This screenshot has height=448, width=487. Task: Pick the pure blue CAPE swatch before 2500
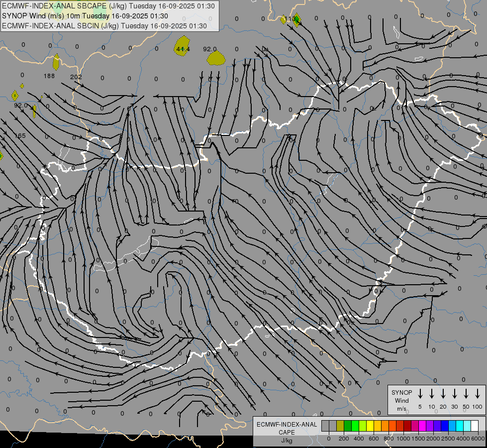pyautogui.click(x=445, y=426)
